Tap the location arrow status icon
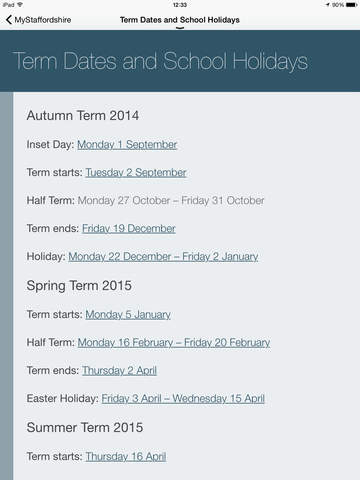The width and height of the screenshot is (360, 480). tap(328, 5)
